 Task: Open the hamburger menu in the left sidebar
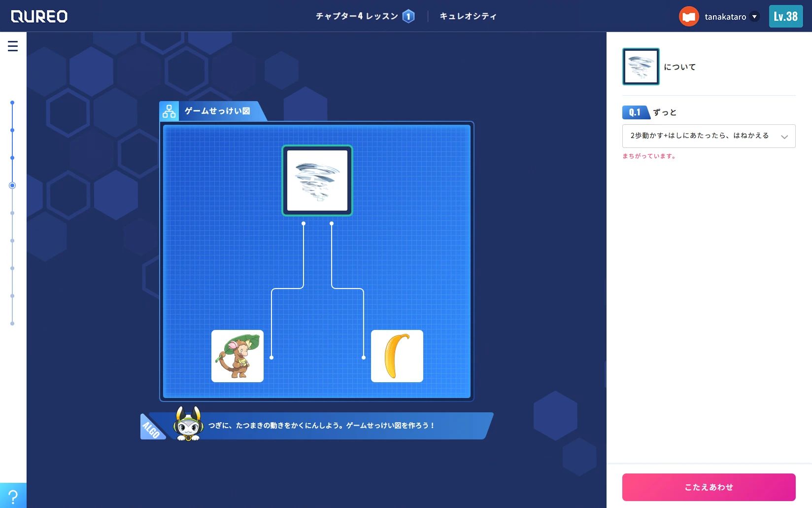12,46
